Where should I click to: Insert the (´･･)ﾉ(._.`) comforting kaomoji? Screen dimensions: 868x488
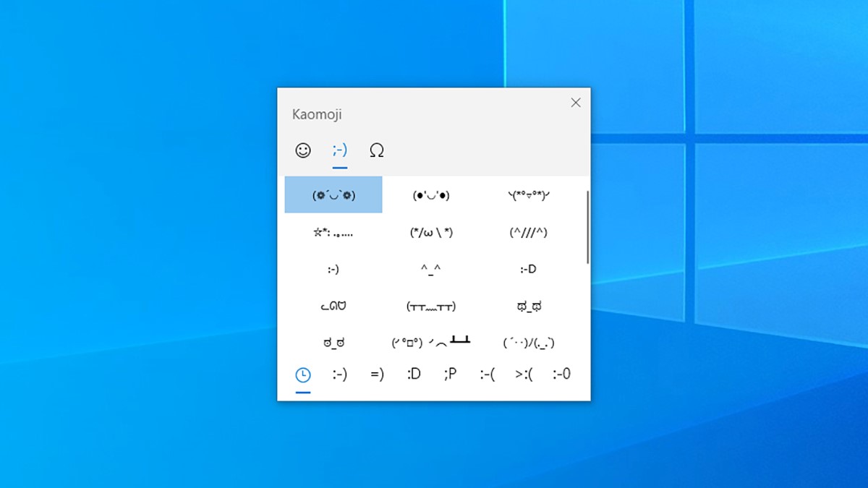tap(528, 342)
